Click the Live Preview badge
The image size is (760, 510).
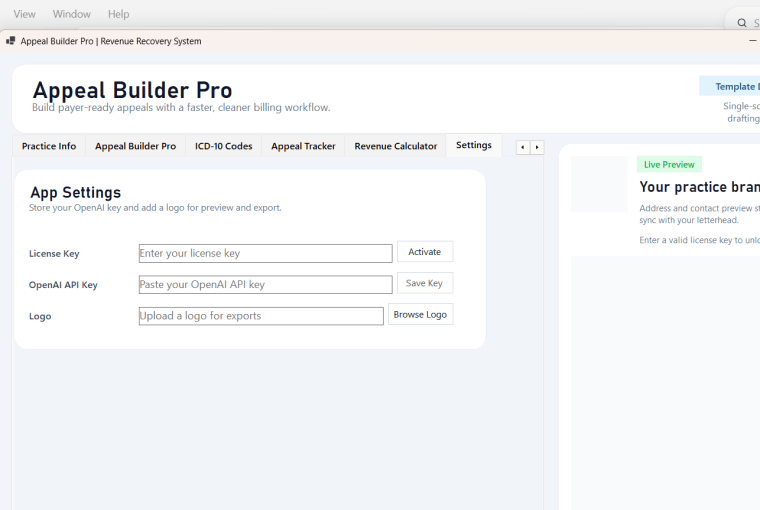pyautogui.click(x=669, y=164)
